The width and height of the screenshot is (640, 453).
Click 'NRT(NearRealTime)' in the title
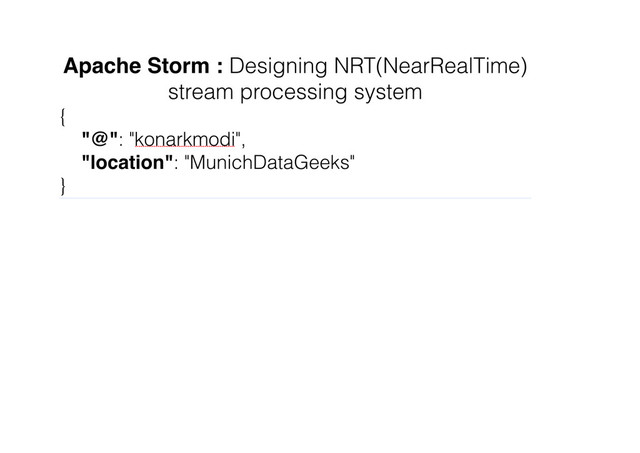tap(431, 67)
